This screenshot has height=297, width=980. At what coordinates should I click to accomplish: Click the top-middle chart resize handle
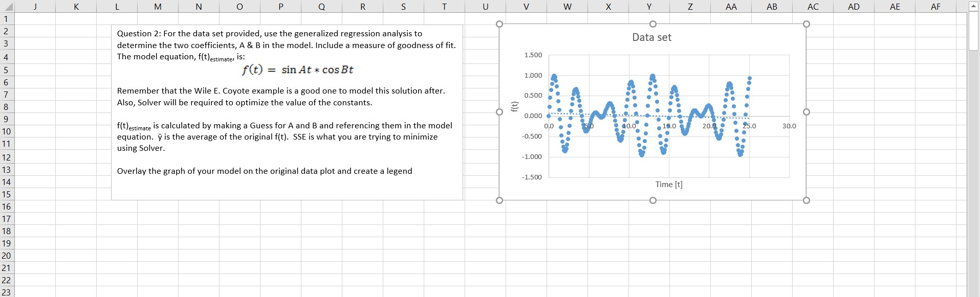tap(652, 24)
